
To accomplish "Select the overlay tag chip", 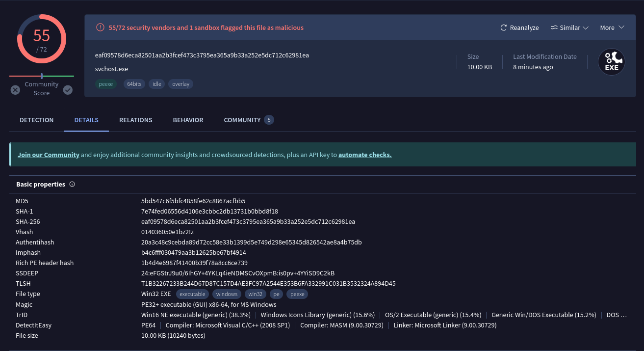I will pos(180,84).
